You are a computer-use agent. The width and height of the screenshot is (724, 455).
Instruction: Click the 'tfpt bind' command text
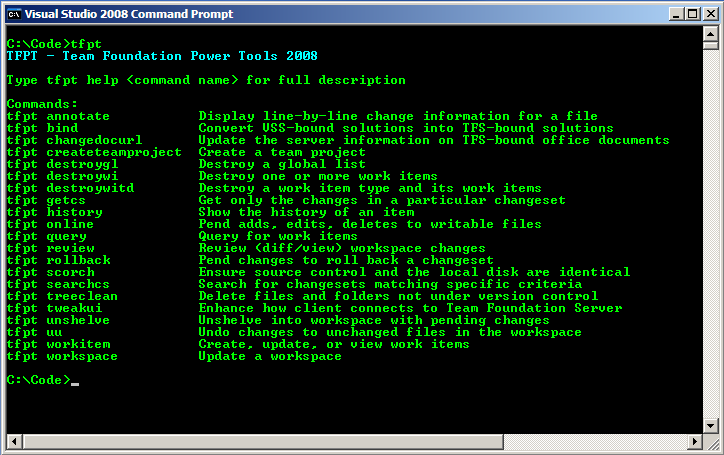[42, 128]
